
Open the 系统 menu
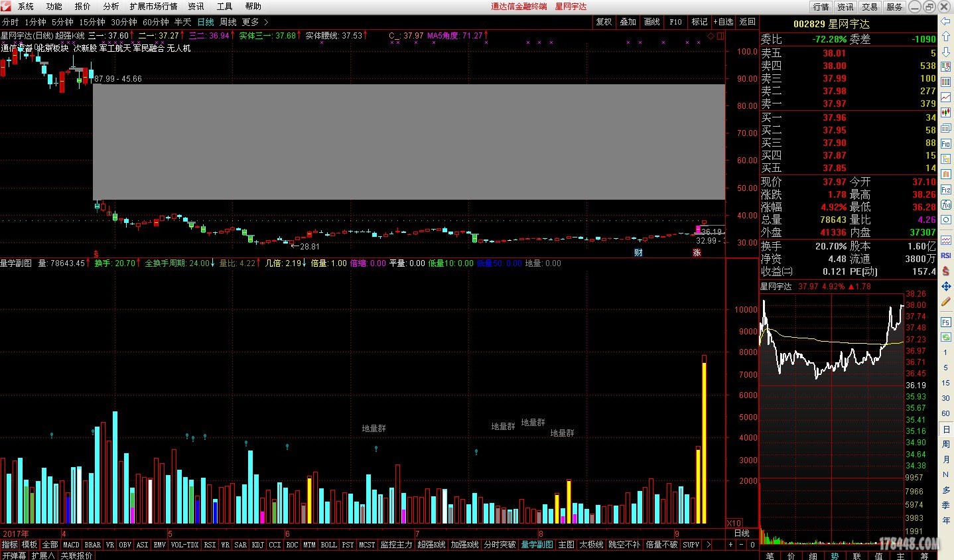click(26, 7)
